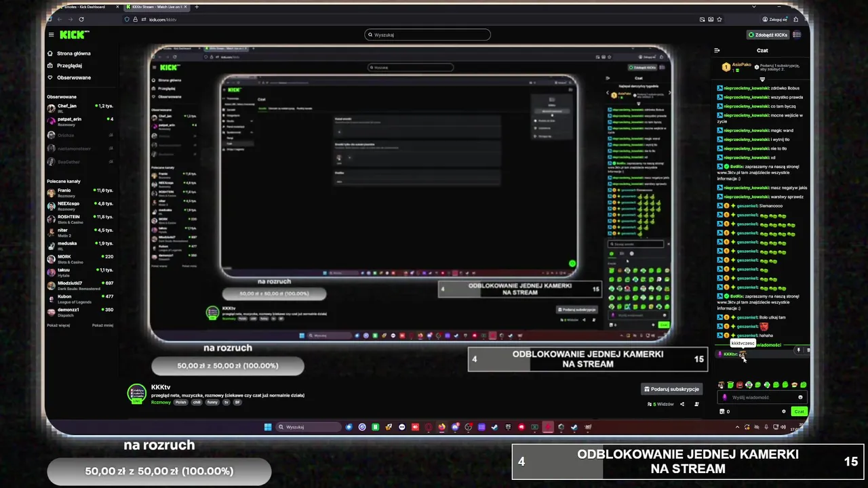Click the Epic Games taskbar icon
The width and height of the screenshot is (868, 488).
507,427
